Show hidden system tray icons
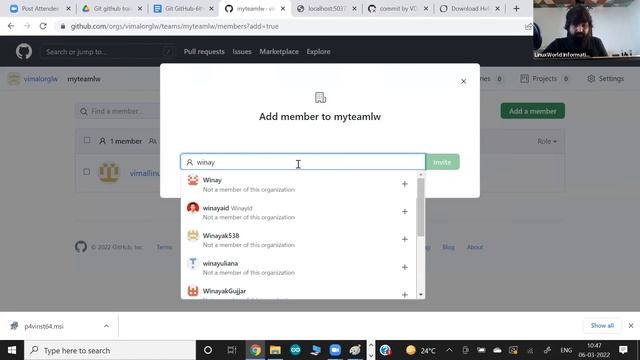640x360 pixels. [x=449, y=350]
